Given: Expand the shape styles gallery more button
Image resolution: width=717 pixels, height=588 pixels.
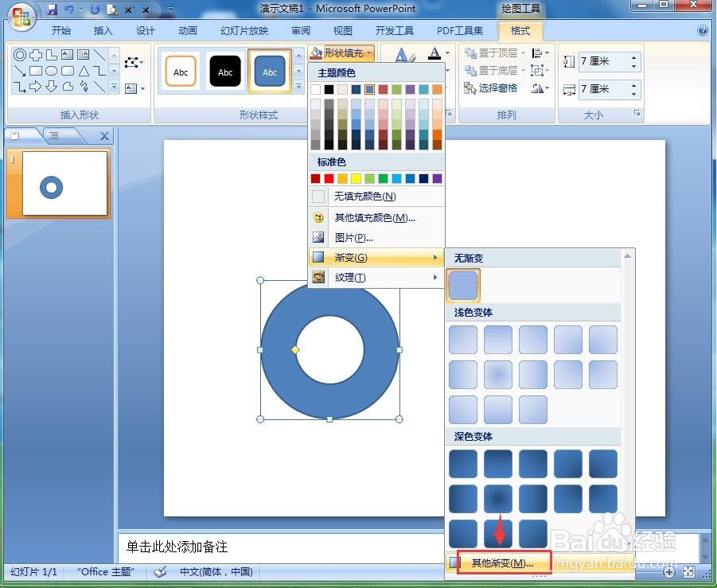Looking at the screenshot, I should pos(298,87).
